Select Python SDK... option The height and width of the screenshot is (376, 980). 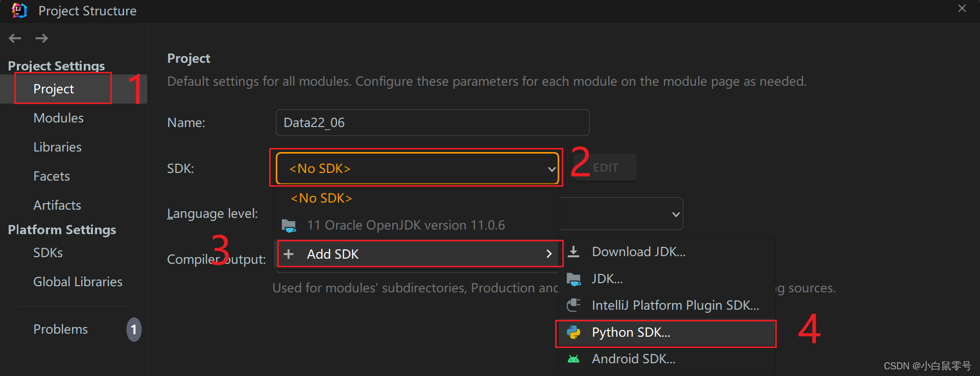pos(665,332)
